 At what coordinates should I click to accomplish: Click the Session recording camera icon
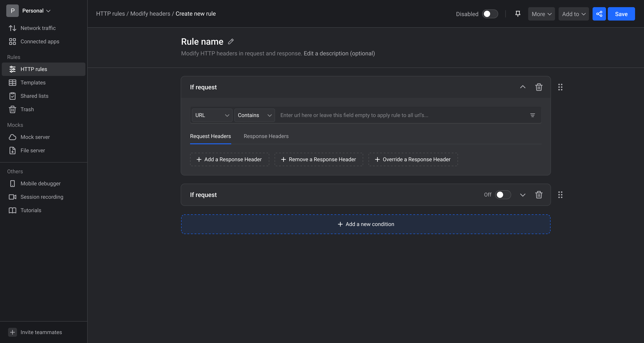tap(13, 197)
